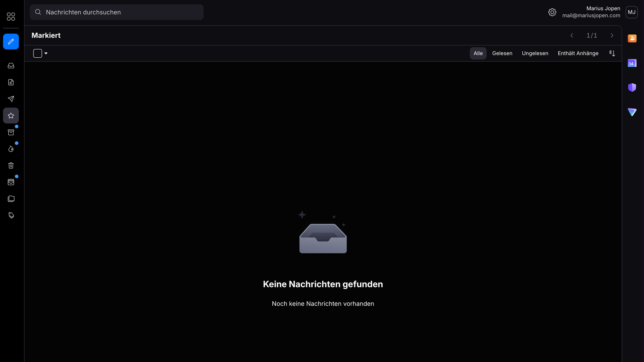Tick the select-all messages checkbox
The image size is (644, 362).
coord(38,53)
